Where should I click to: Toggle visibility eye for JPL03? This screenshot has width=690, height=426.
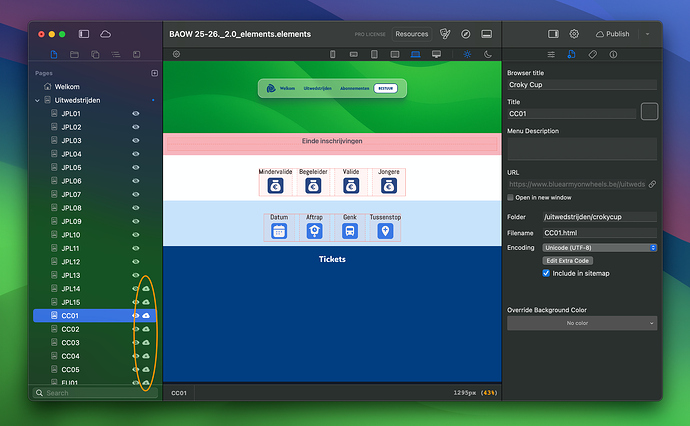coord(136,140)
